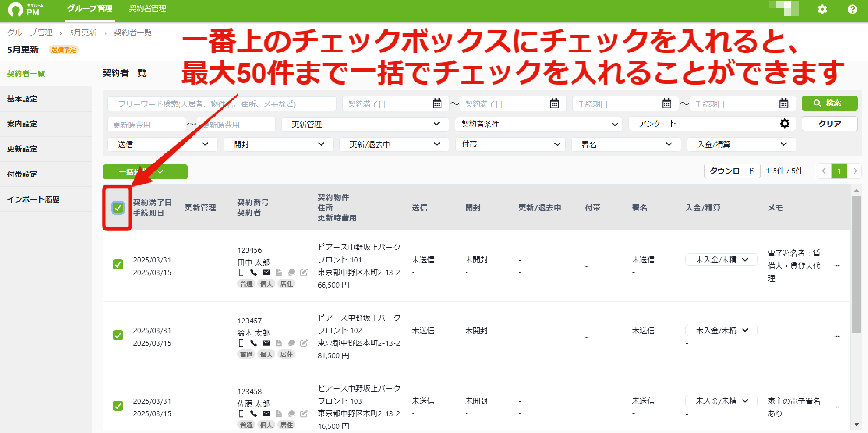Open calendar for the second 手続期日 field
The image size is (868, 433).
(783, 104)
